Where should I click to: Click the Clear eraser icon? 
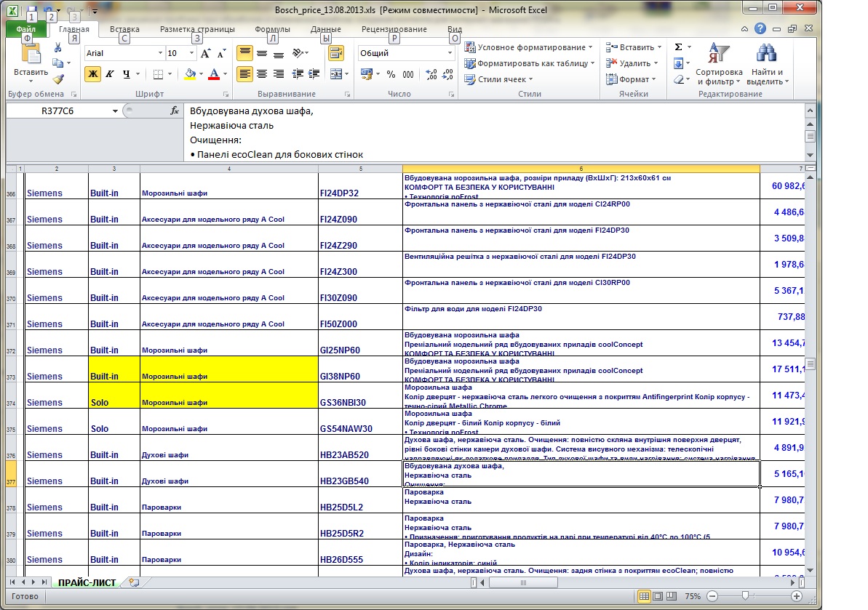(680, 79)
